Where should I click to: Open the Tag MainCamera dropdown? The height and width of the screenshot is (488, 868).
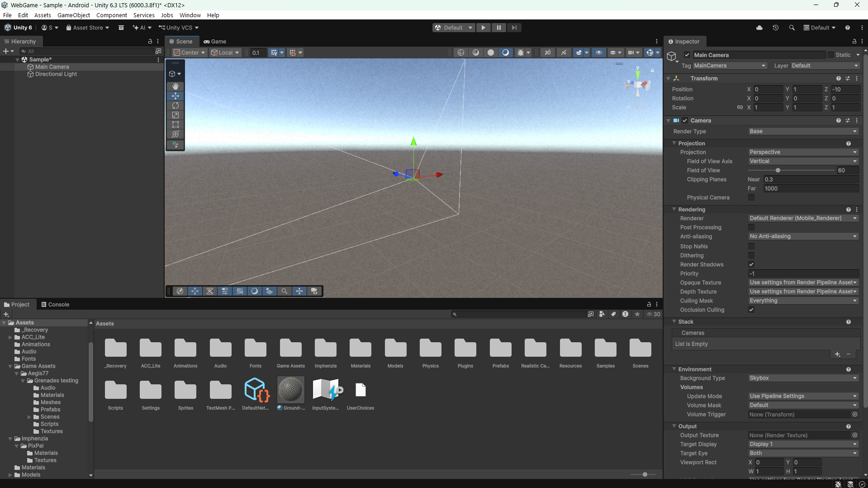pyautogui.click(x=730, y=66)
